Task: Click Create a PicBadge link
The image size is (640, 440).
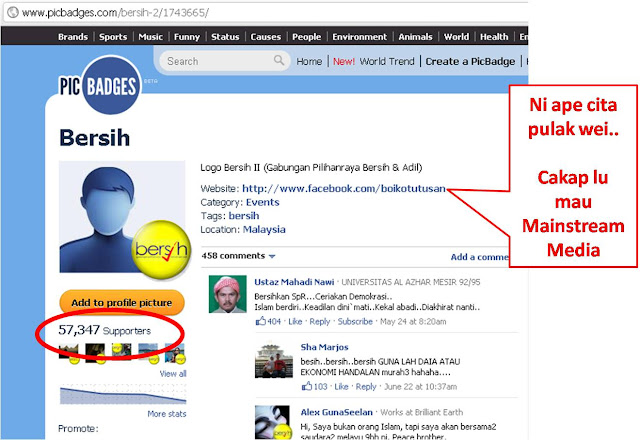Action: [470, 61]
